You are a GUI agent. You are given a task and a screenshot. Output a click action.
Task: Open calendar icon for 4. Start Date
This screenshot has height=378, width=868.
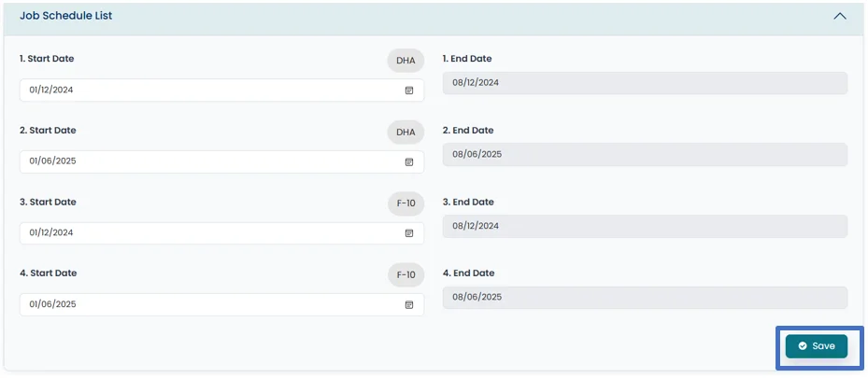(408, 305)
